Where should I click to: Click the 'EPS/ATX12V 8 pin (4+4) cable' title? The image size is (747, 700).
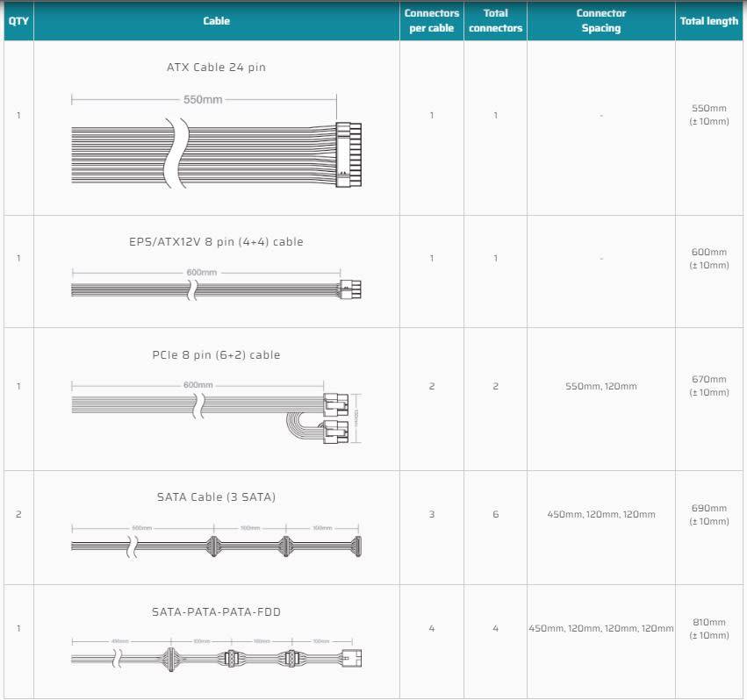[216, 241]
